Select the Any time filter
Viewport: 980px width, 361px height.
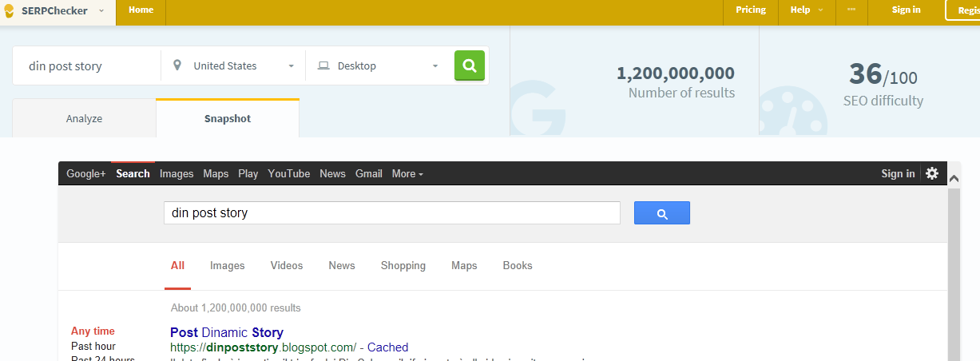pyautogui.click(x=93, y=331)
